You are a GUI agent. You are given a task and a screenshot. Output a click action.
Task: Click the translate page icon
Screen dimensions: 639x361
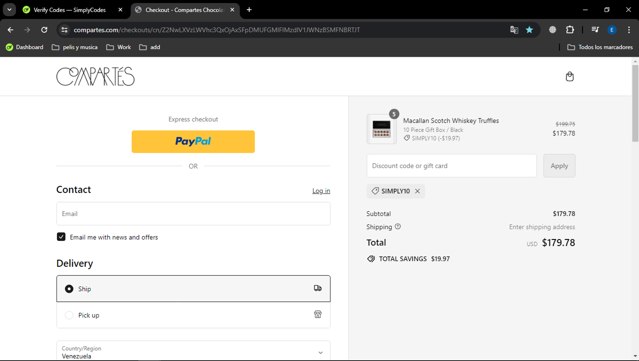[514, 30]
